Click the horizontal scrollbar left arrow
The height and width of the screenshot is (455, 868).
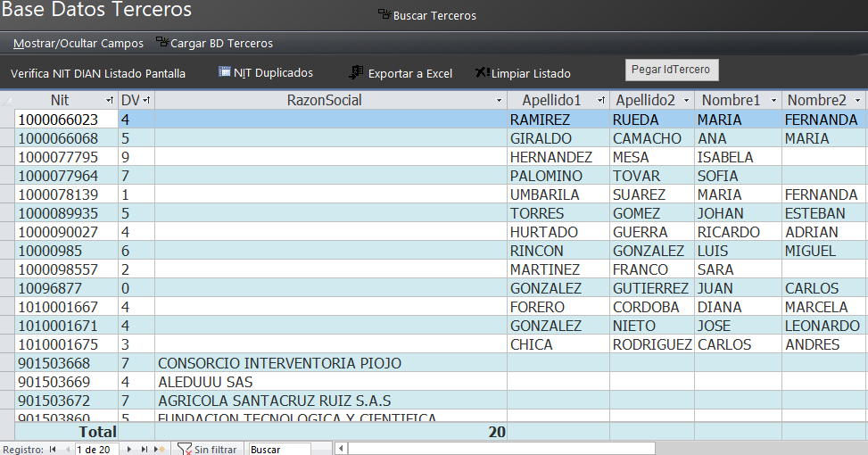pos(342,449)
